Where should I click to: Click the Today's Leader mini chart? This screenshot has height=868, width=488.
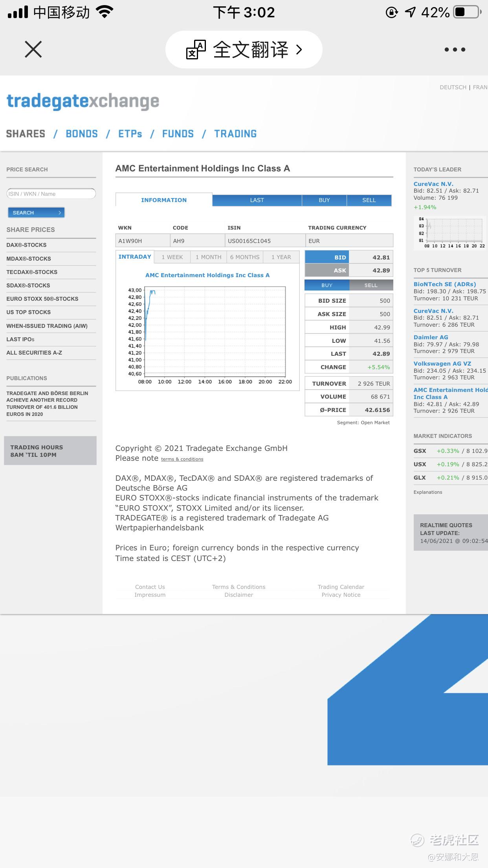pos(450,233)
